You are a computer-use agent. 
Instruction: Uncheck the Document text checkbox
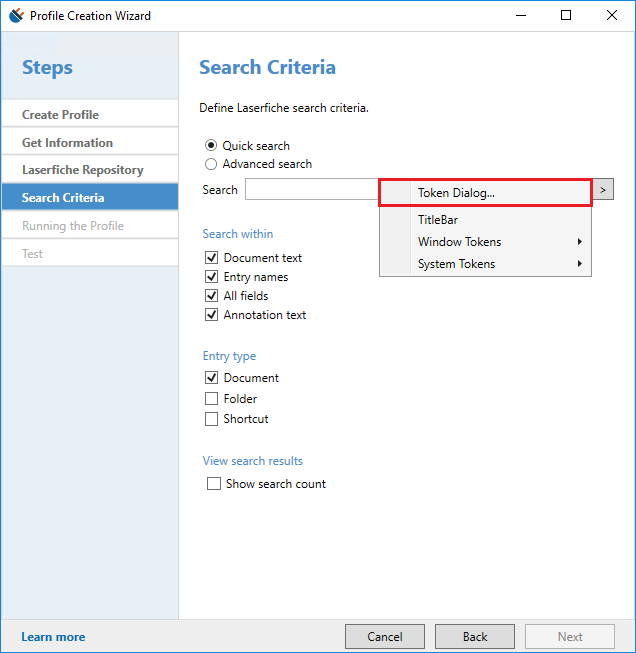212,258
